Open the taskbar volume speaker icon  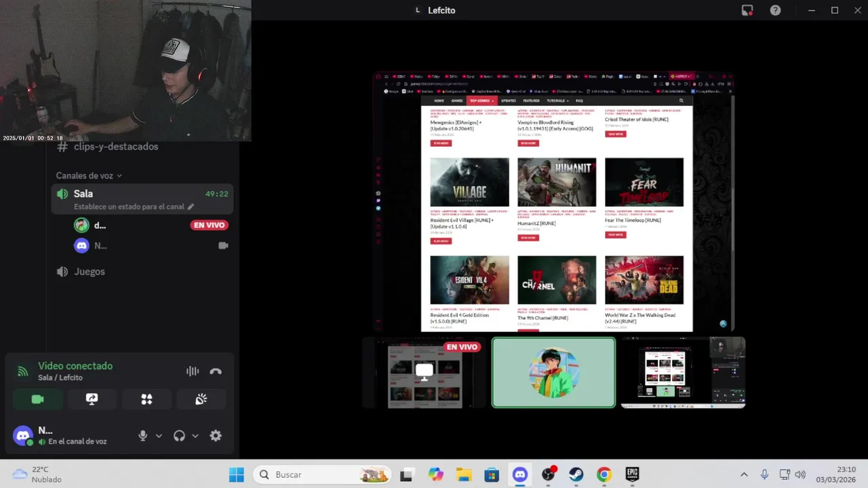pyautogui.click(x=800, y=474)
